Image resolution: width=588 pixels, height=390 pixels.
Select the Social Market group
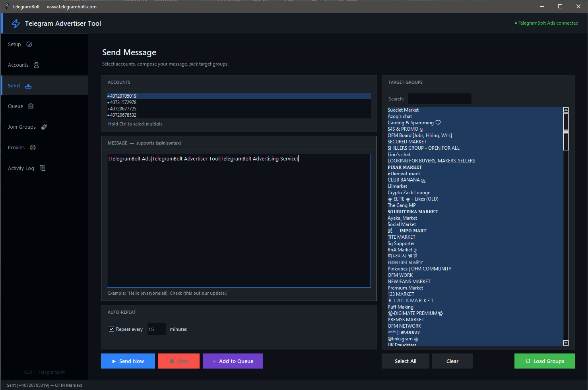475,224
